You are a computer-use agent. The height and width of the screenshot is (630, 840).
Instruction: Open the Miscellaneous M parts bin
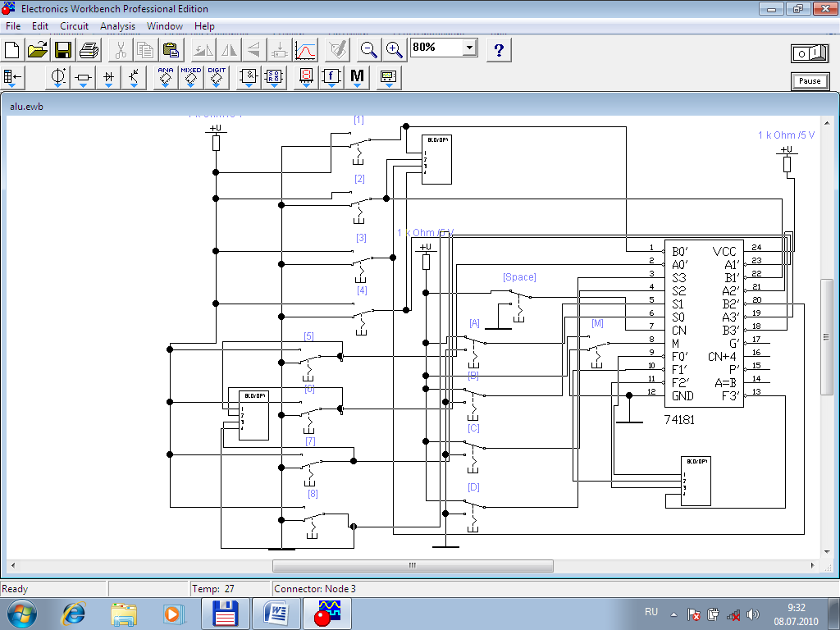357,78
